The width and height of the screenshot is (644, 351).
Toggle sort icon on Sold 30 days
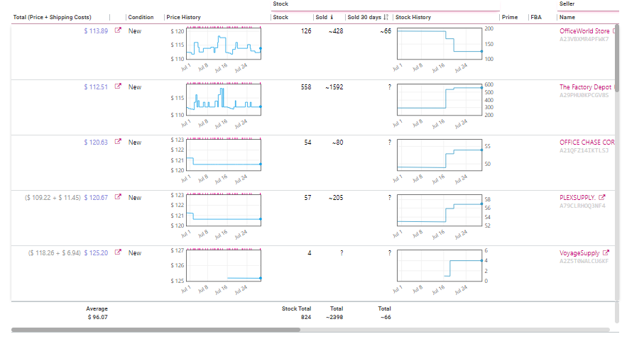tap(386, 17)
